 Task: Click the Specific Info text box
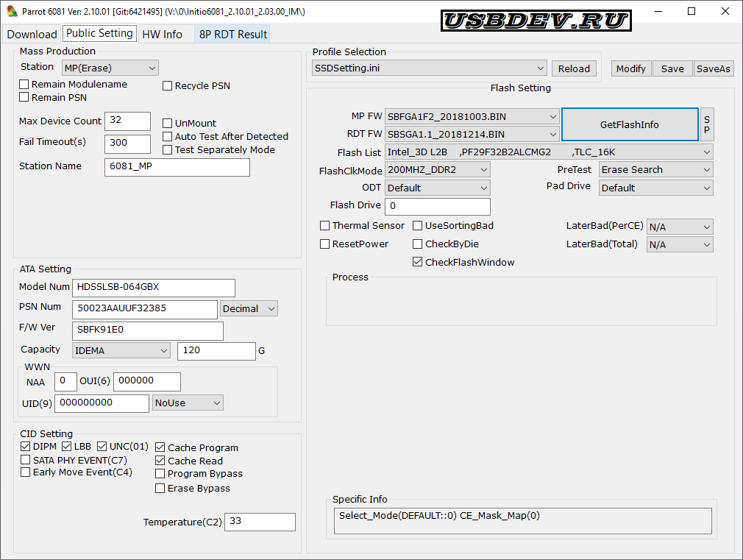coord(522,521)
